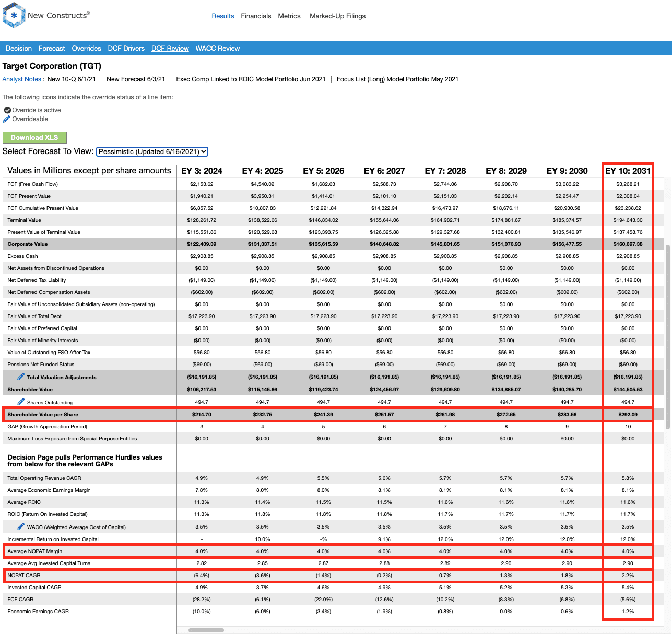Screen dimensions: 672x634
Task: Click the Download XLS button
Action: tap(34, 137)
